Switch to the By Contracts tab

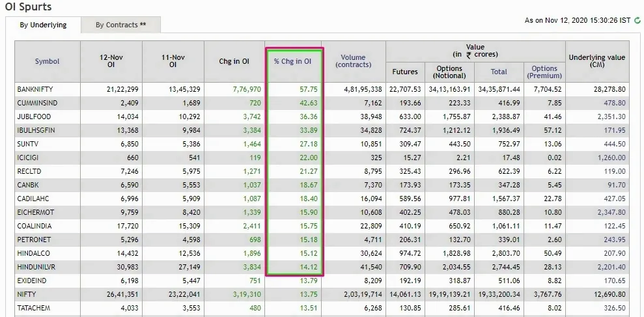120,25
